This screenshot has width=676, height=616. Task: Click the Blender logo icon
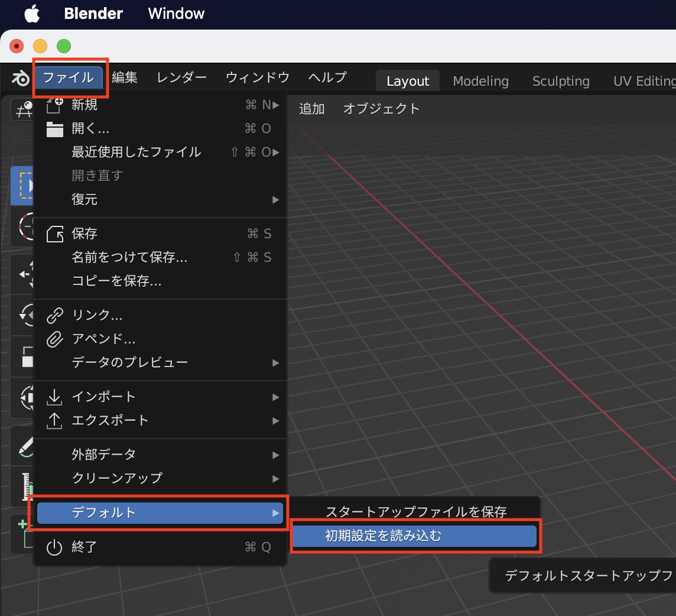coord(21,78)
